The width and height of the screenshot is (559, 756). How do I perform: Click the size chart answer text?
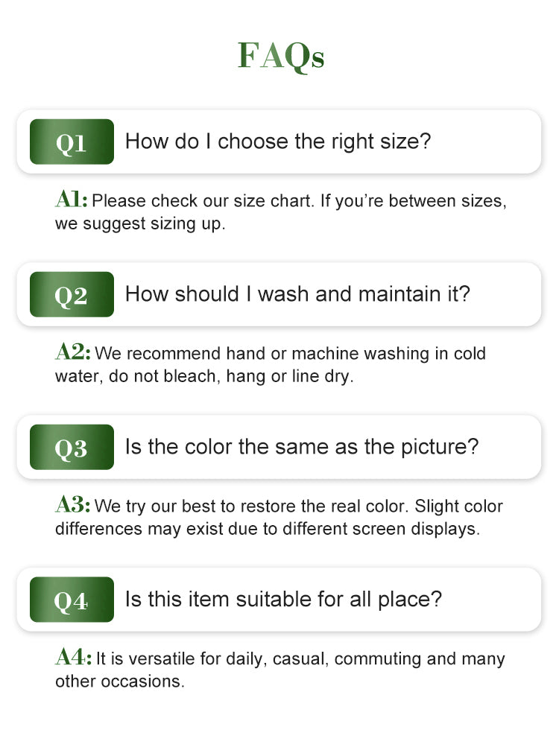tap(281, 212)
